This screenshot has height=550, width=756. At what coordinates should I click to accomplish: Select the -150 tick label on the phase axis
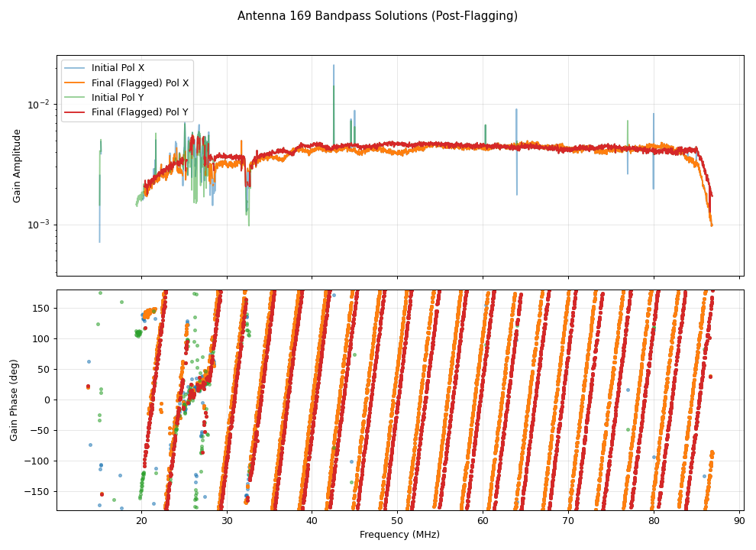point(38,491)
